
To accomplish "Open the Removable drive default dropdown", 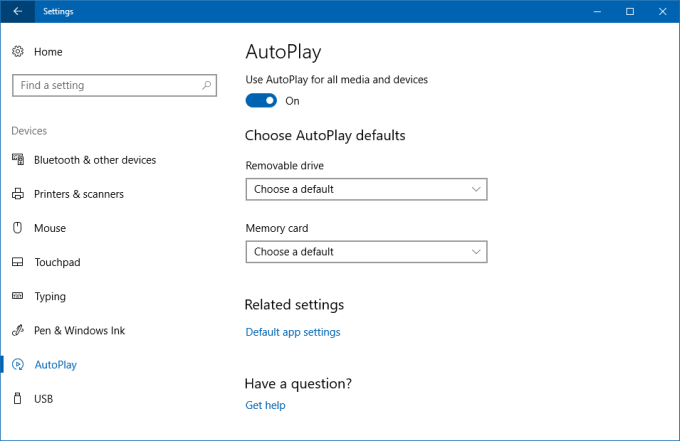I will pos(366,189).
